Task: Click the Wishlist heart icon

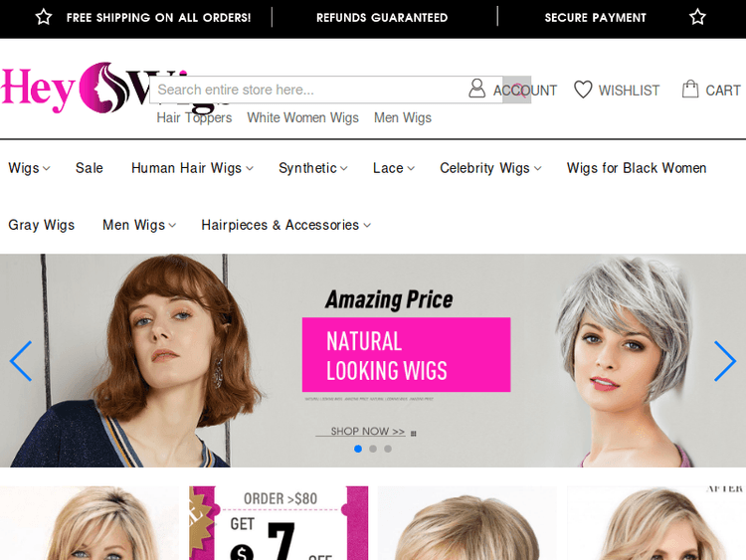Action: (x=583, y=90)
